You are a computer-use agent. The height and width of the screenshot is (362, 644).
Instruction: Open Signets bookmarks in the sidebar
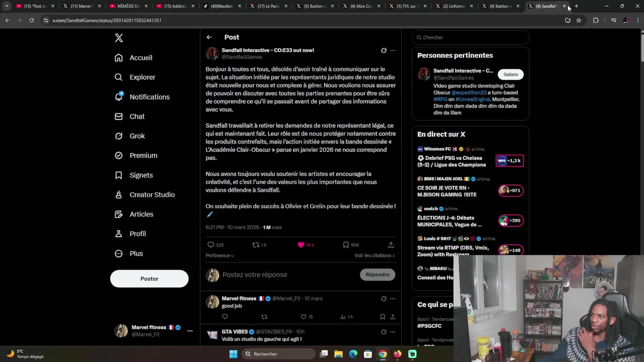tap(134, 175)
